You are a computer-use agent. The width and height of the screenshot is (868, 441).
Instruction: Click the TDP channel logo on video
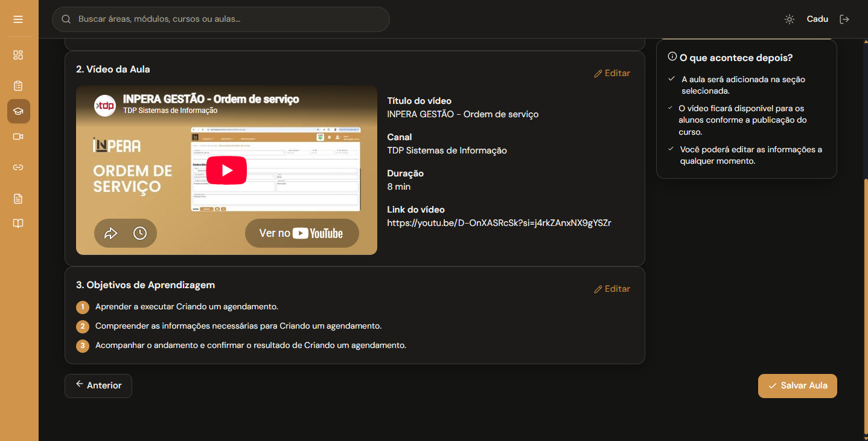(105, 106)
